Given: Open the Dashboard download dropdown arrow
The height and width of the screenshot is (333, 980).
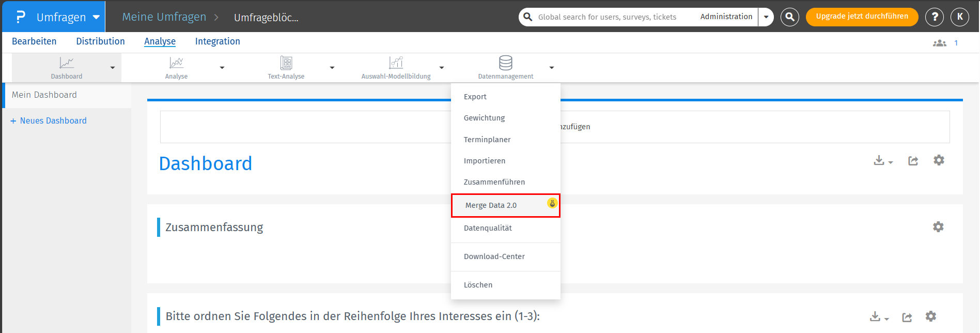Looking at the screenshot, I should click(x=890, y=162).
